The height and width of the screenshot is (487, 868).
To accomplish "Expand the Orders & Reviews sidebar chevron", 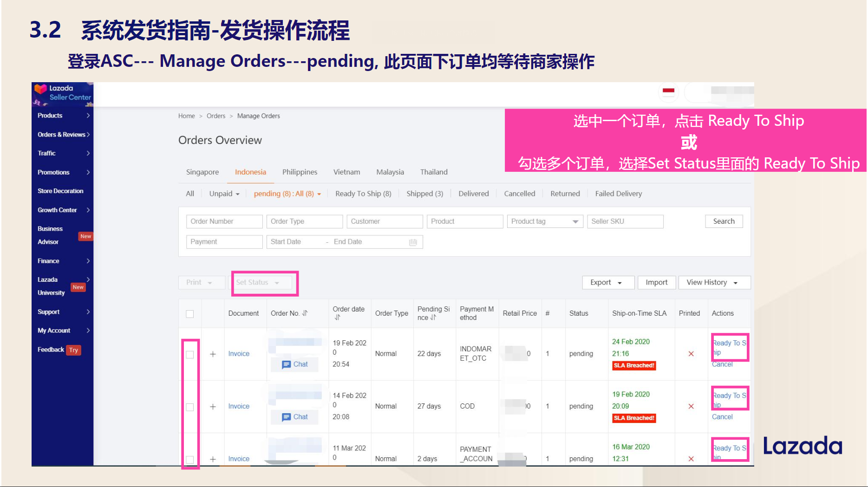I will pyautogui.click(x=88, y=135).
